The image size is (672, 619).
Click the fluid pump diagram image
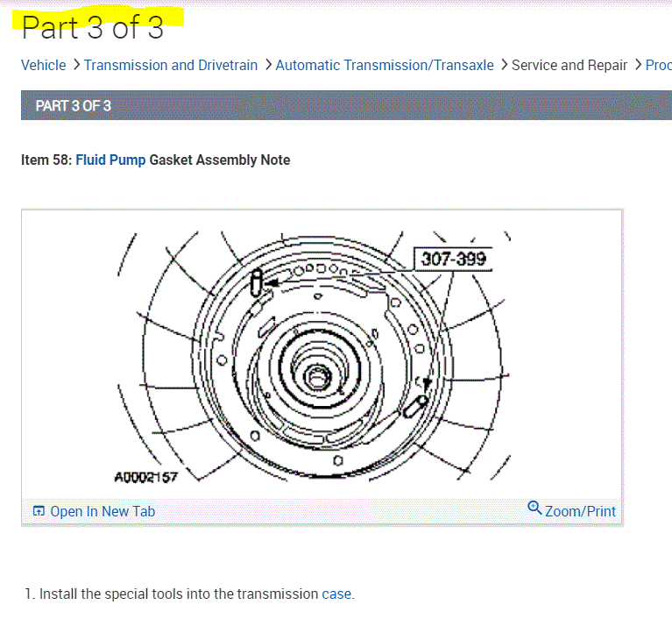click(x=313, y=355)
